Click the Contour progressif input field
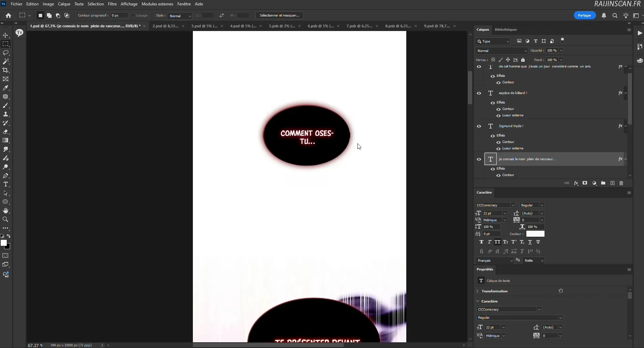644x348 pixels. 119,16
